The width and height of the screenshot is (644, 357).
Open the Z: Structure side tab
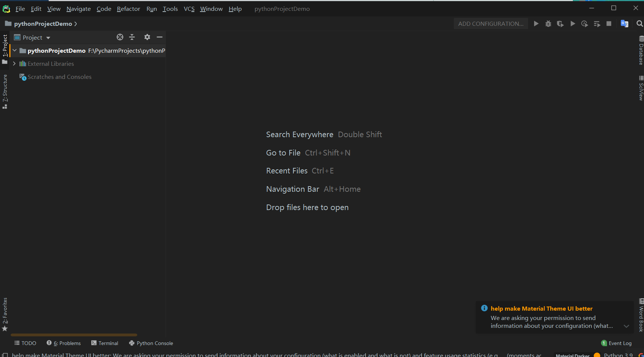click(x=5, y=92)
